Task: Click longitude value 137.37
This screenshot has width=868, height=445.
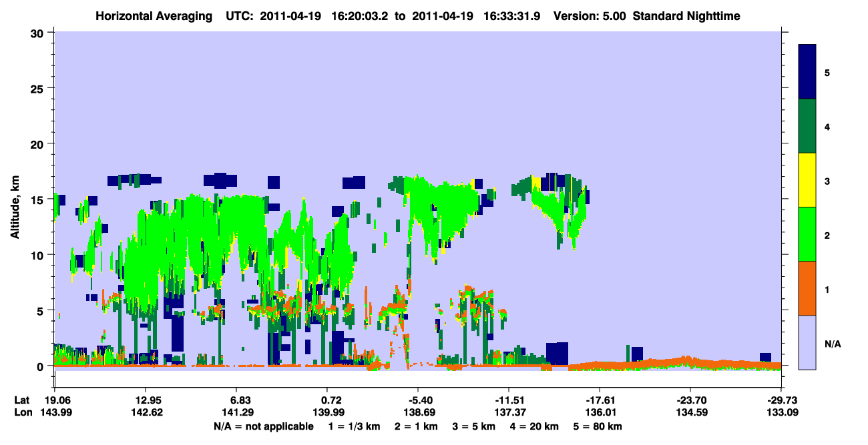Action: pos(509,413)
